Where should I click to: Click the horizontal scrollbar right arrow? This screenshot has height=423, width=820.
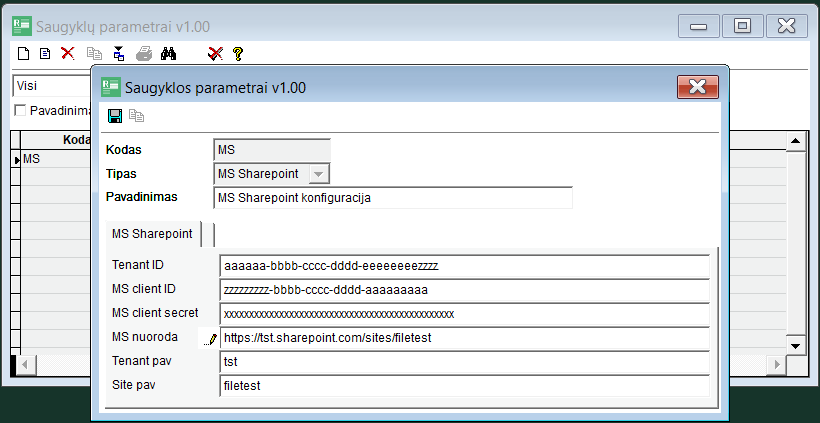(x=777, y=364)
